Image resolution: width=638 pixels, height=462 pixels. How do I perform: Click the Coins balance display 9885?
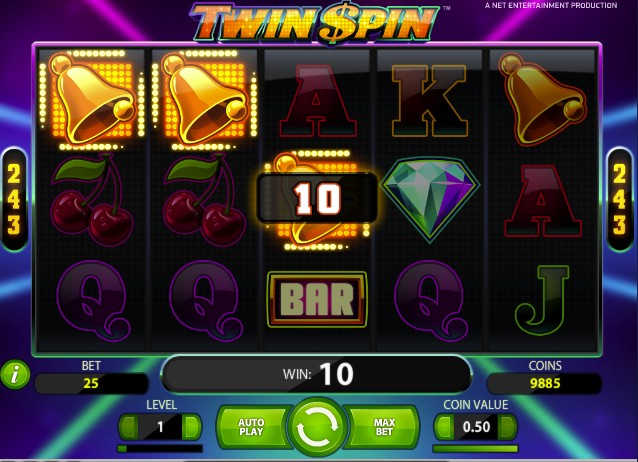(x=544, y=383)
